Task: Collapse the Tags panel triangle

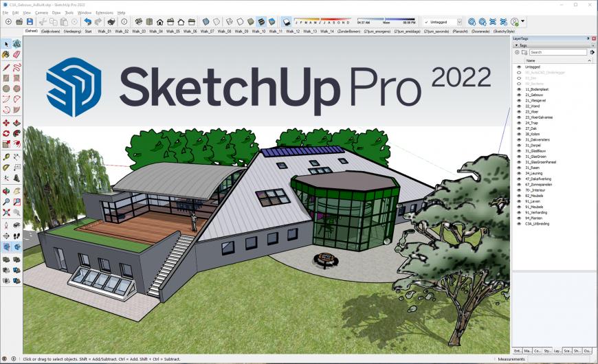Action: click(x=516, y=45)
